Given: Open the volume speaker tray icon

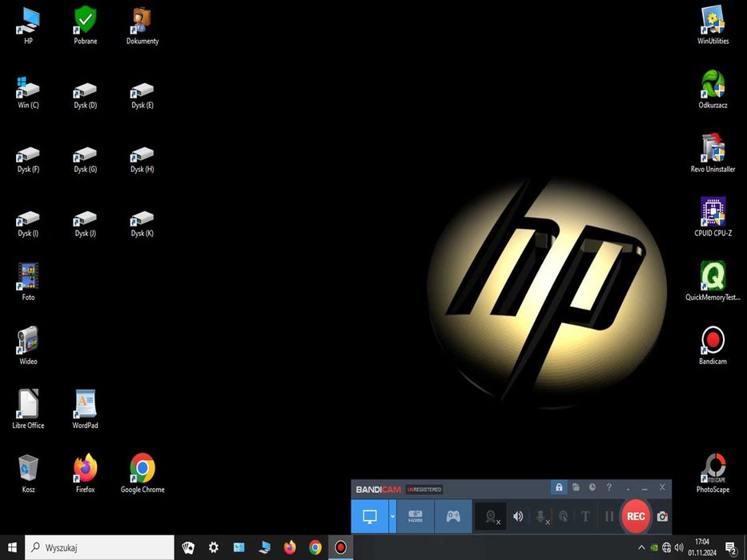Looking at the screenshot, I should 679,548.
